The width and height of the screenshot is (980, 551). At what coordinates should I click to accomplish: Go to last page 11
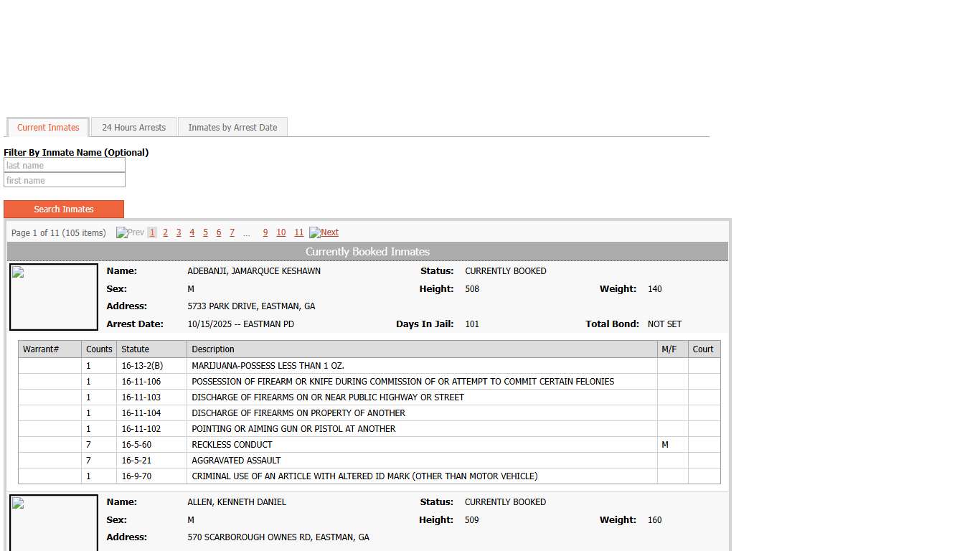(x=299, y=232)
